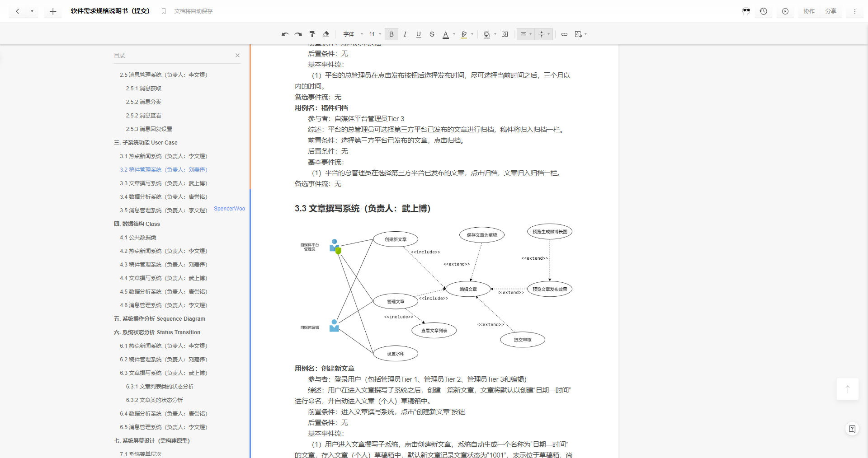
Task: Go to 六. 系统状态分析 Status Transition
Action: tap(157, 332)
